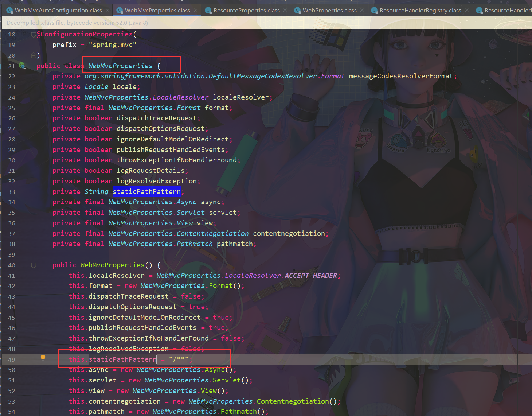Switch to the WebMvcAutoConfiguration.class tab

tap(57, 11)
